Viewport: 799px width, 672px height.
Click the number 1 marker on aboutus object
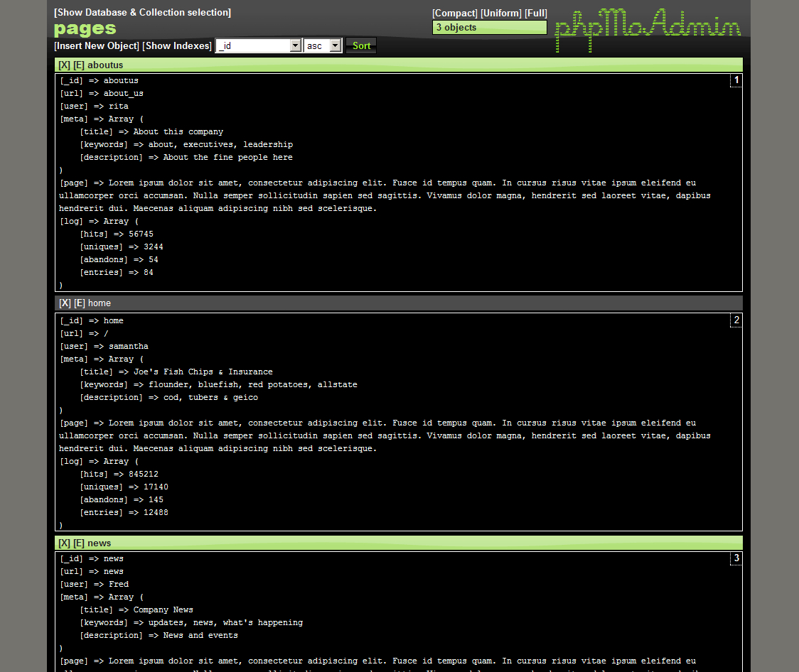[736, 80]
